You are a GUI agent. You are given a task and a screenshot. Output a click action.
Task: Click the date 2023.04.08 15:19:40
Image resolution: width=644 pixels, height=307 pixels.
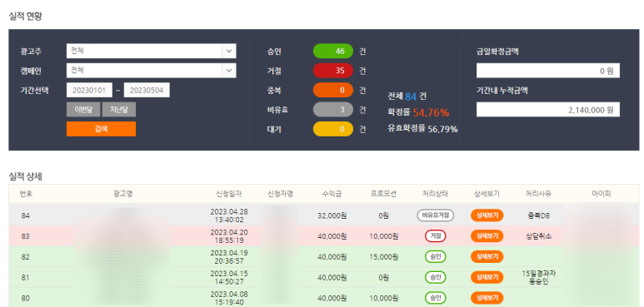pos(229,298)
